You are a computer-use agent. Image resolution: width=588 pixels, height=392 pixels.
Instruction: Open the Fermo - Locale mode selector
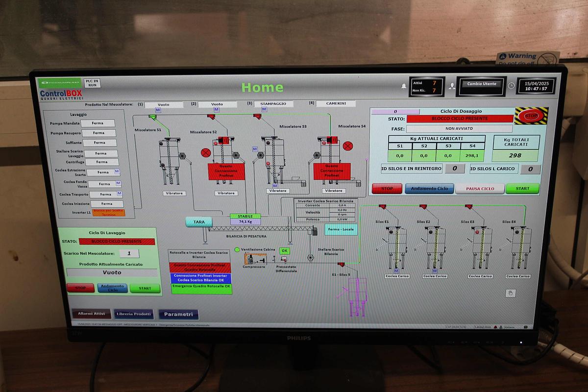point(341,229)
